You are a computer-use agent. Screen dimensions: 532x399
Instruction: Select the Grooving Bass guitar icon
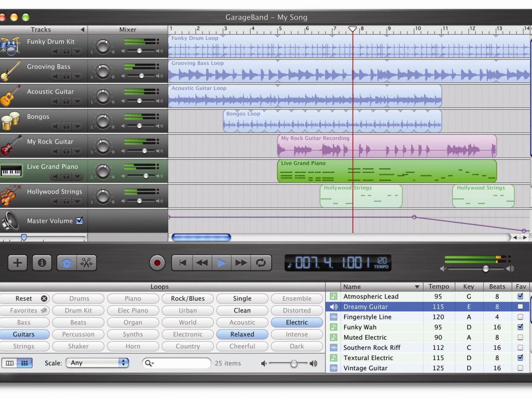pyautogui.click(x=10, y=71)
